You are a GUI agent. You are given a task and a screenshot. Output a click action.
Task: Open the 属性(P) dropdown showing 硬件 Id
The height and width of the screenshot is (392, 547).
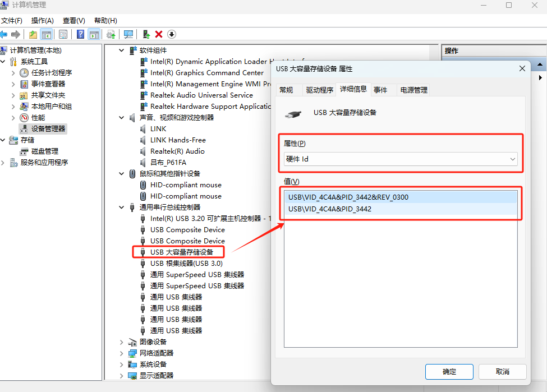pos(401,159)
